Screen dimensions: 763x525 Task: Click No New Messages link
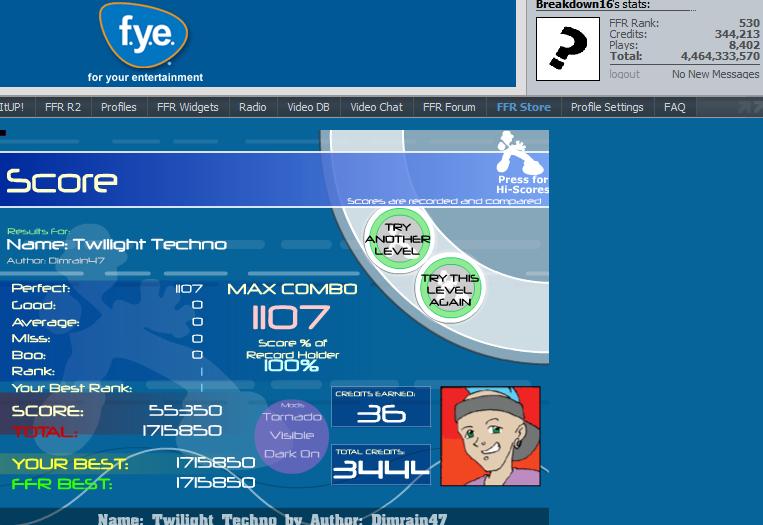tap(715, 74)
